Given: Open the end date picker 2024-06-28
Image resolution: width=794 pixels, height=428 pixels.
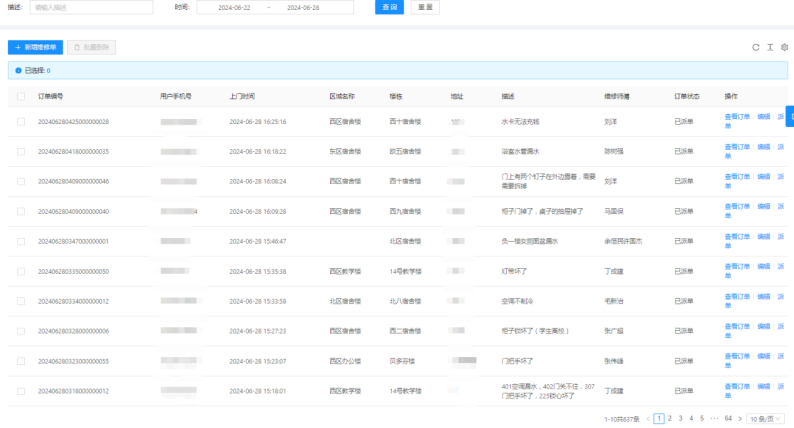Looking at the screenshot, I should 303,7.
